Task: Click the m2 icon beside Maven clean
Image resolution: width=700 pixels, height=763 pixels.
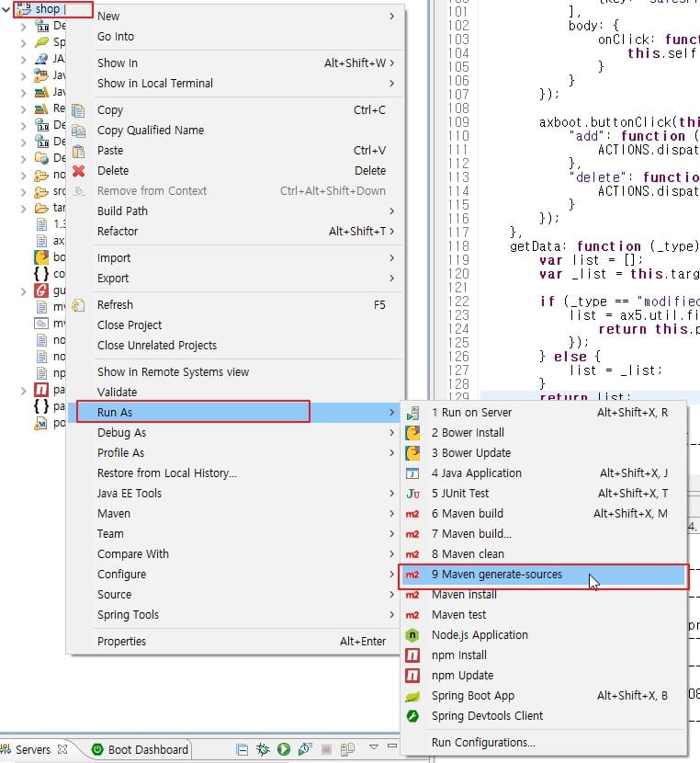Action: pyautogui.click(x=412, y=554)
